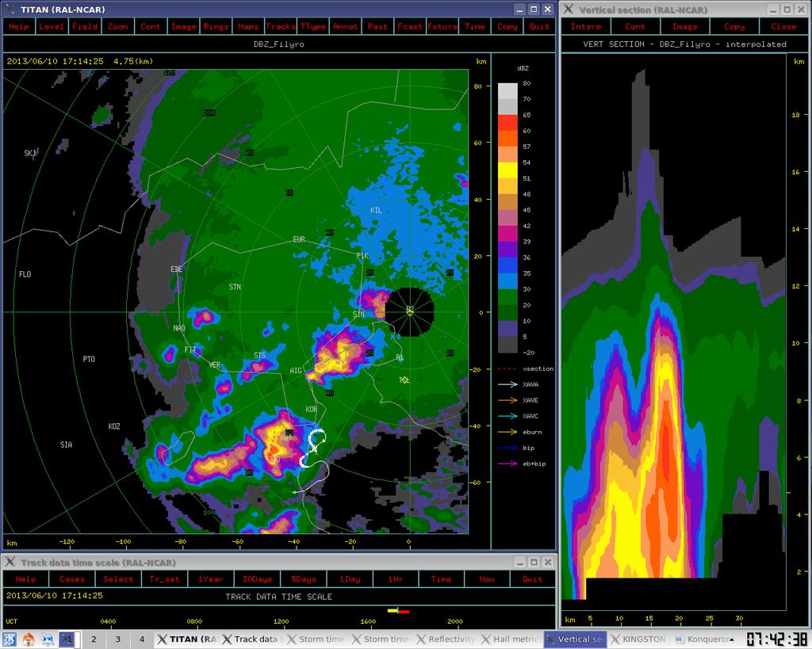Viewport: 812px width, 649px height.
Task: Click the Zoom button in TITAN
Action: point(117,26)
